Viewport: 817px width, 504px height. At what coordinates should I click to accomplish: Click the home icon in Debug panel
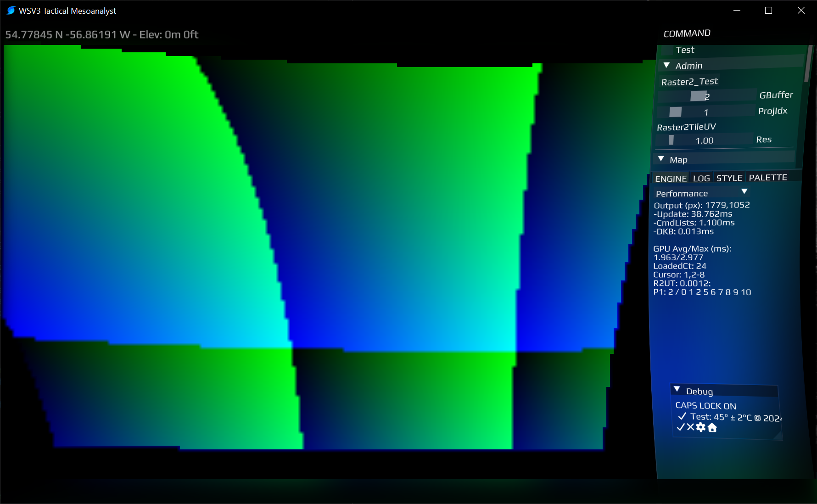pos(712,428)
